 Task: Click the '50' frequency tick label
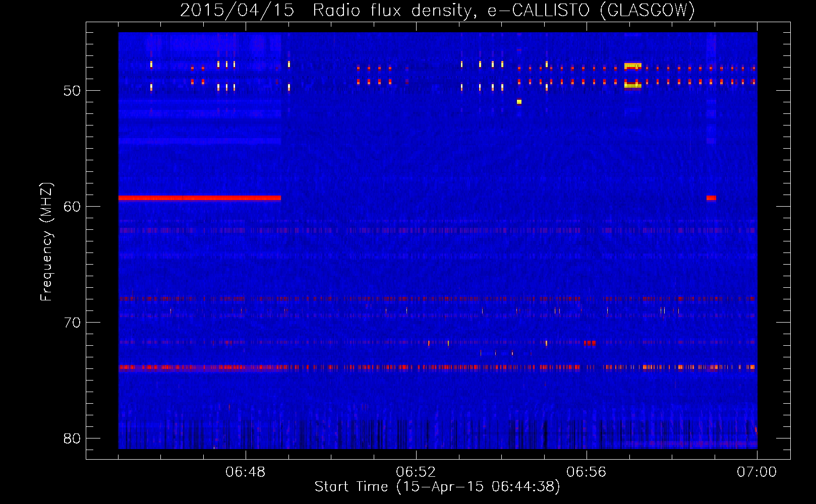[x=72, y=91]
